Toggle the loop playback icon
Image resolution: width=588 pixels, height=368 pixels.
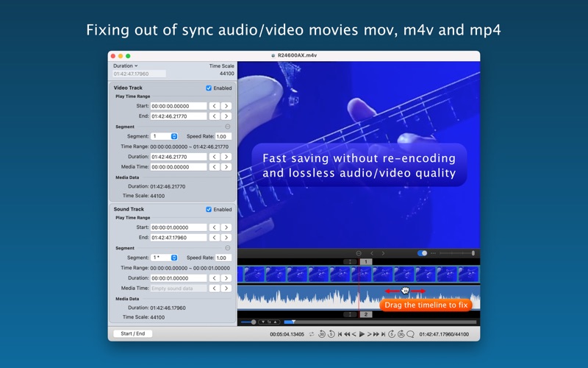pos(312,334)
